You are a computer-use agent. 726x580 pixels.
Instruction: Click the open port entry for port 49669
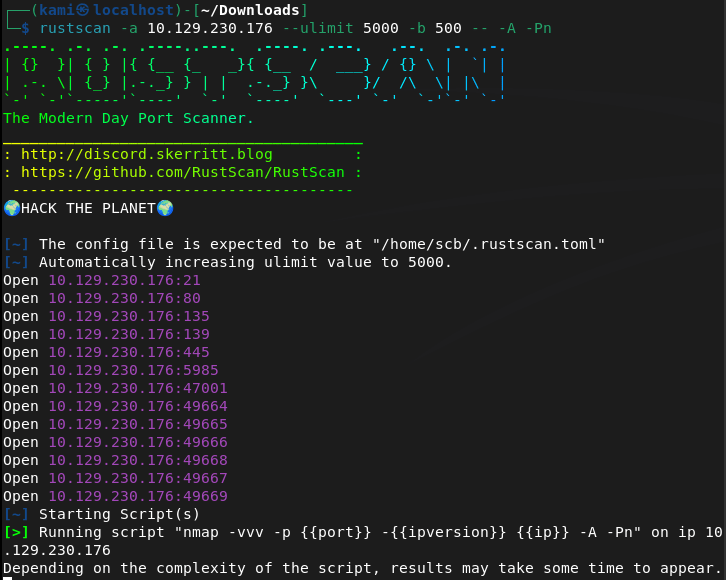coord(137,496)
